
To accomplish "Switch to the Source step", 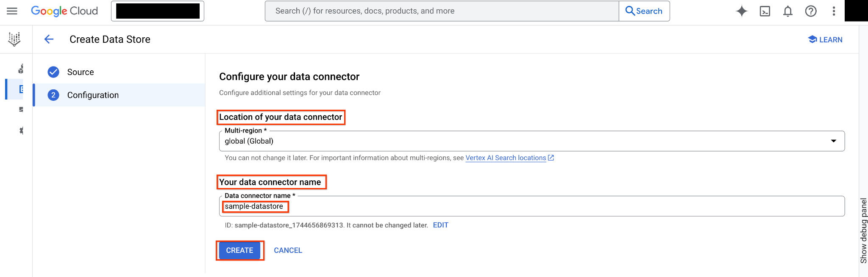I will 81,72.
